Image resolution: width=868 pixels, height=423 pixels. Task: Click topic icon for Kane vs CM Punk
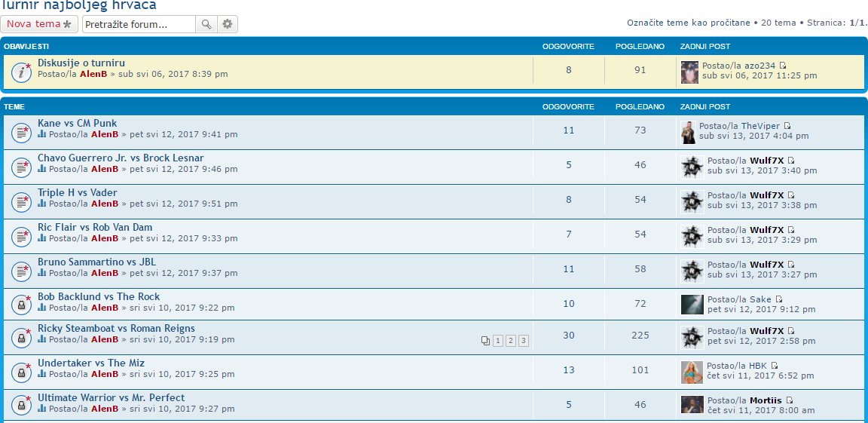click(x=21, y=132)
